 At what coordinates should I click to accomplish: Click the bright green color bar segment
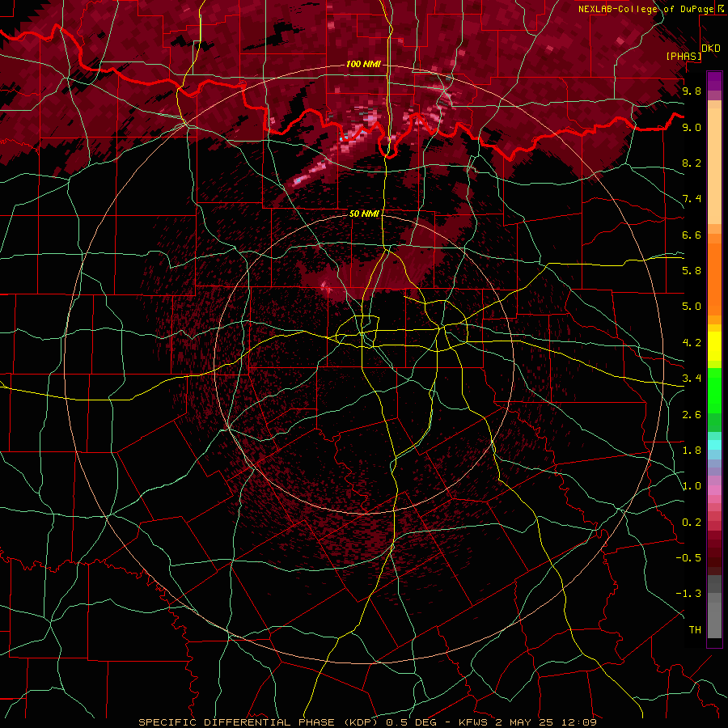(x=714, y=390)
